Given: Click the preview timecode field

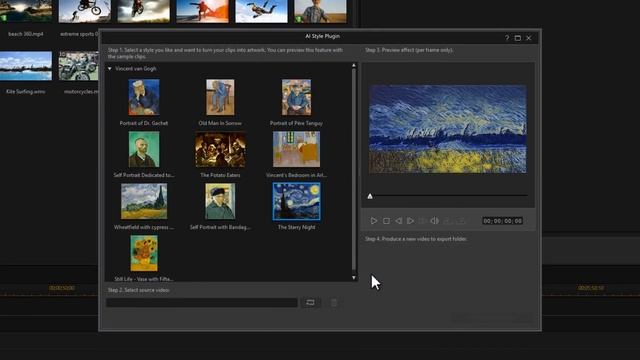Looking at the screenshot, I should click(x=502, y=221).
